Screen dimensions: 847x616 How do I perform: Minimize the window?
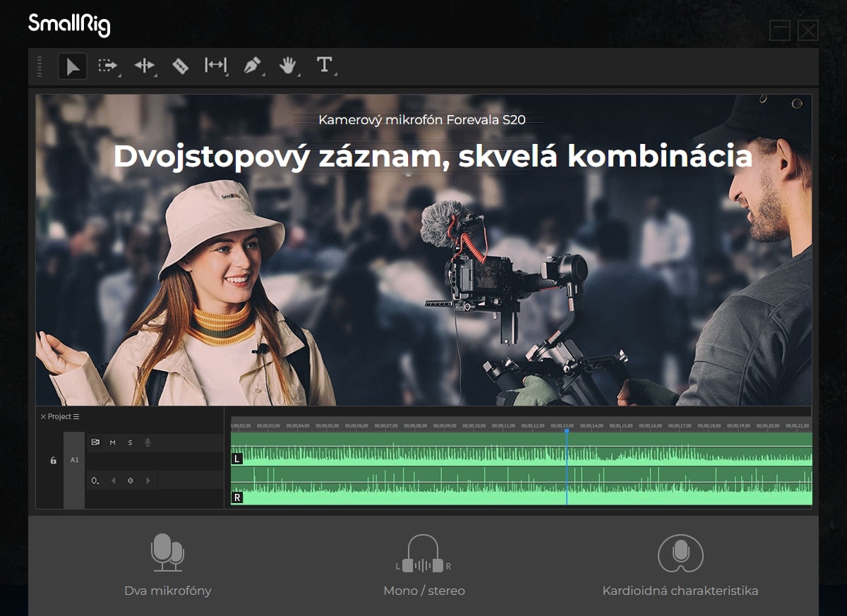click(780, 30)
